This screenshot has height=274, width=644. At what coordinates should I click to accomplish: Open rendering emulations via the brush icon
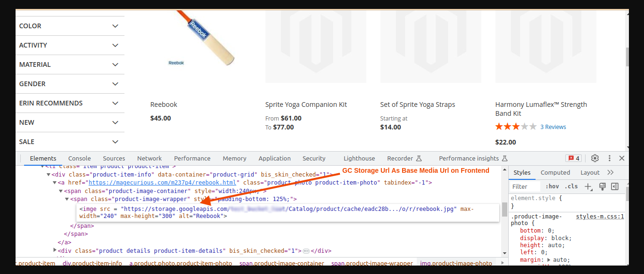click(602, 186)
